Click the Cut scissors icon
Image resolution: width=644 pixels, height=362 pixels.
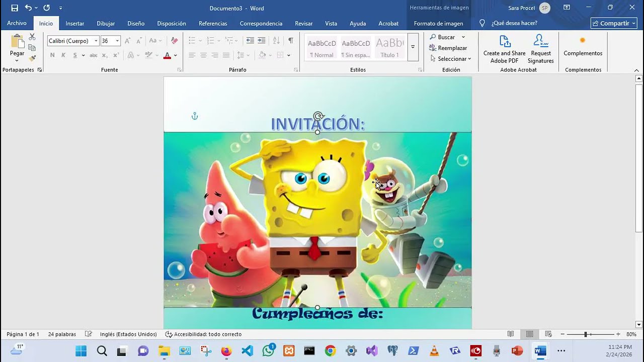click(32, 37)
